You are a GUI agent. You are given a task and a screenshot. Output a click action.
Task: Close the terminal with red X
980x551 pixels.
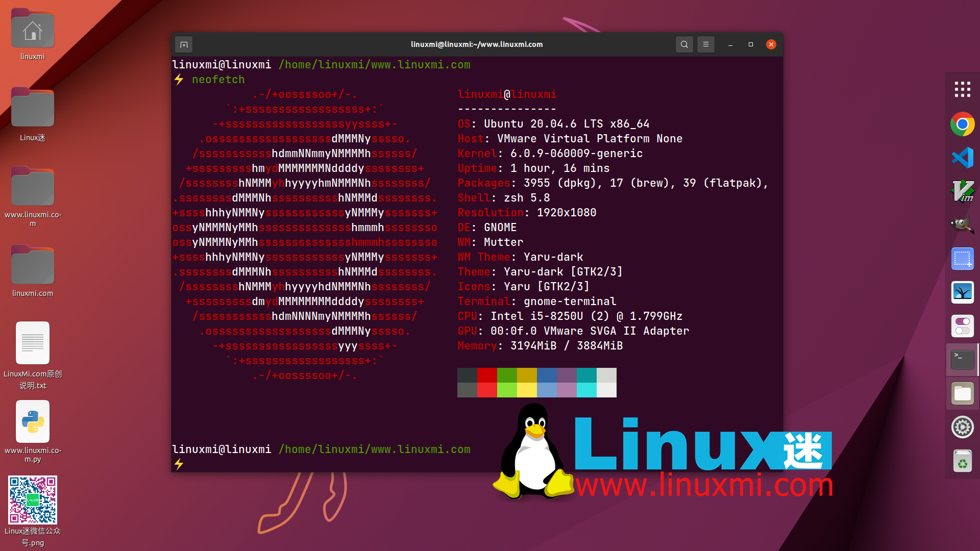pos(771,44)
